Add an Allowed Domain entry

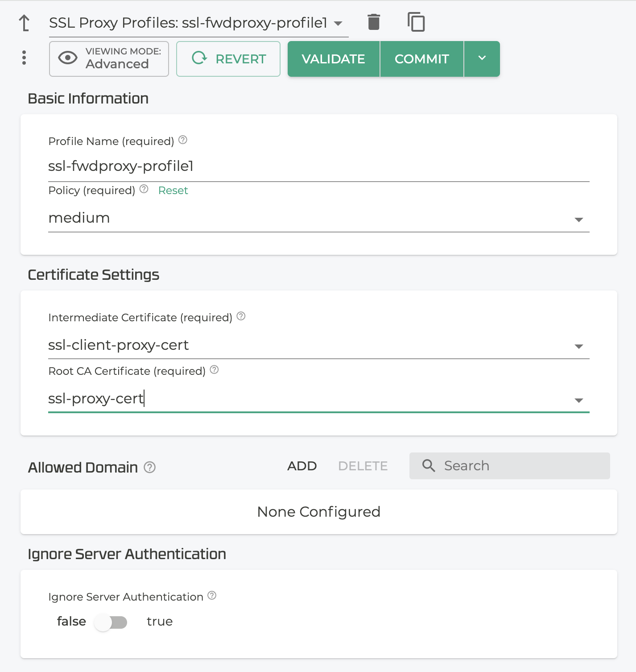tap(302, 466)
